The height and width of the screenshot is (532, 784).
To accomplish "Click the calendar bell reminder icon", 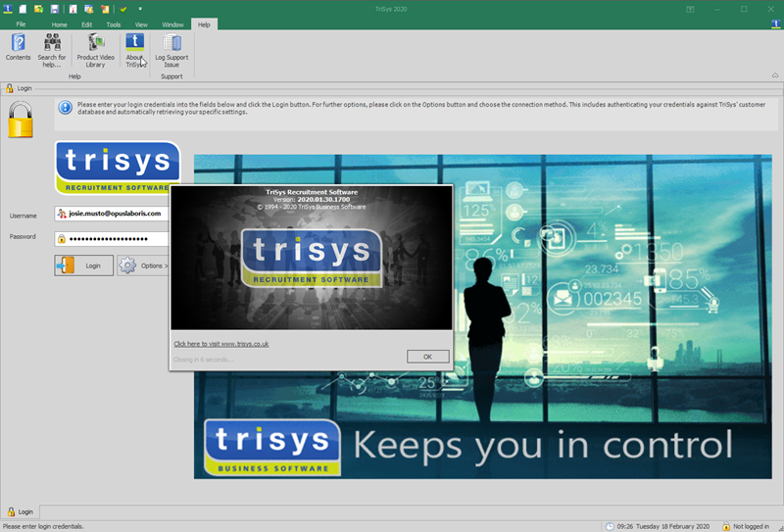I will [88, 9].
